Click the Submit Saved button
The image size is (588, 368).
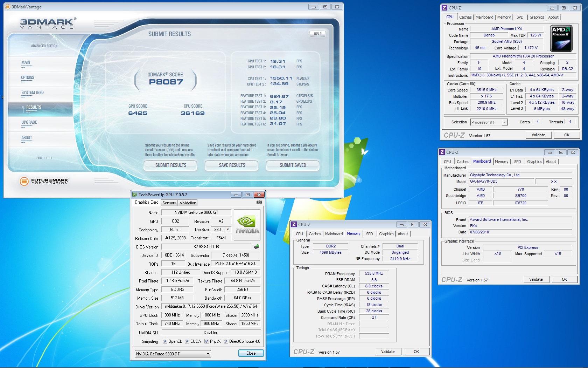[x=293, y=165]
